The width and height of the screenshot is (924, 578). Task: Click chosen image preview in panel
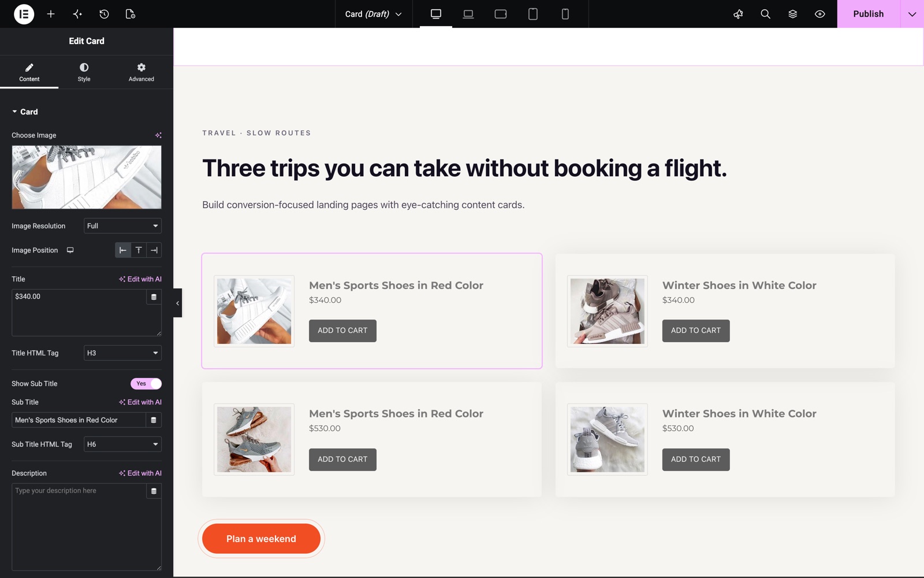pos(87,177)
